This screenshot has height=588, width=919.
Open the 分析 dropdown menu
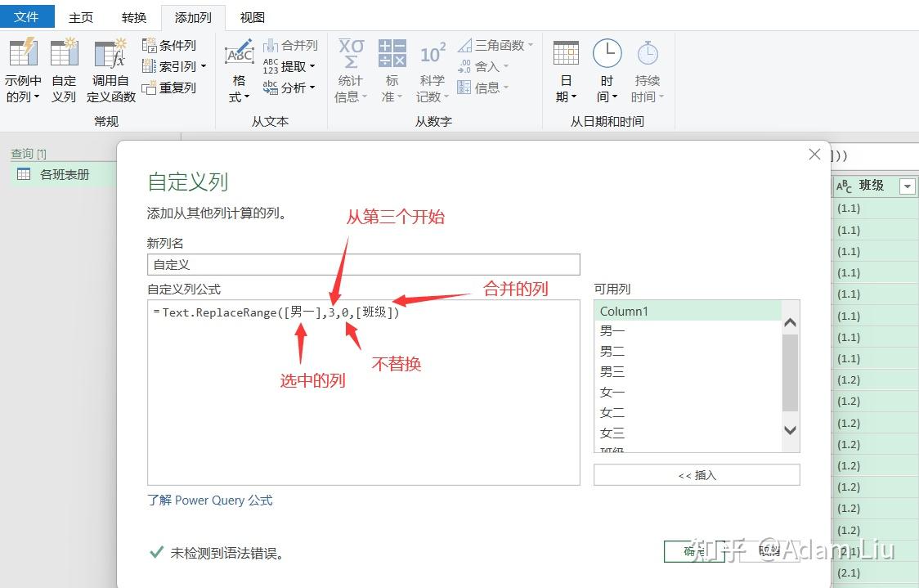312,88
